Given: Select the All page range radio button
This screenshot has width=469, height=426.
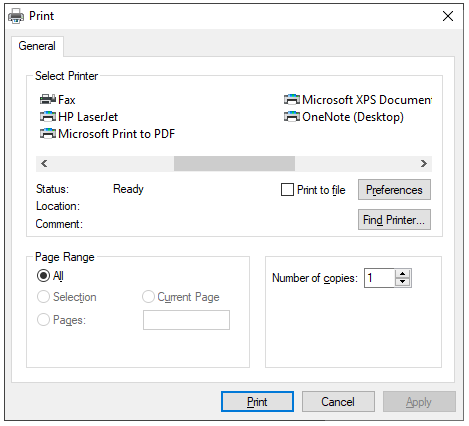Looking at the screenshot, I should [x=43, y=276].
